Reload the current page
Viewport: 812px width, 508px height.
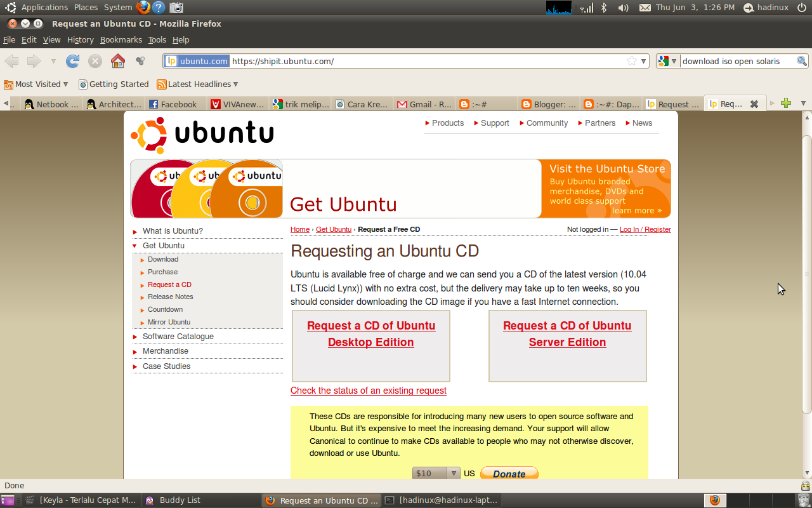[x=72, y=61]
